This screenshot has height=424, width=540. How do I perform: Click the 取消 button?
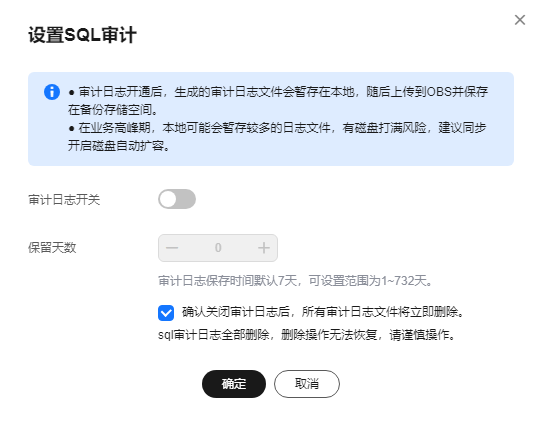(307, 384)
